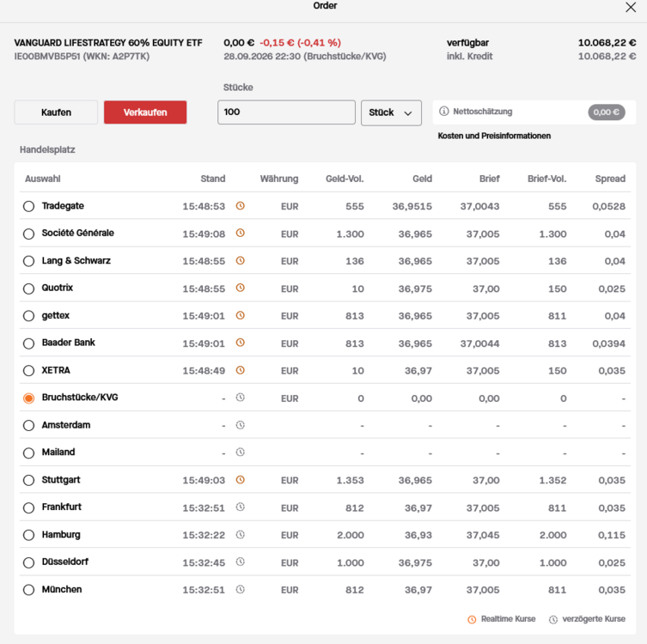Pick gettex as the trading venue
Image resolution: width=647 pixels, height=644 pixels.
28,316
